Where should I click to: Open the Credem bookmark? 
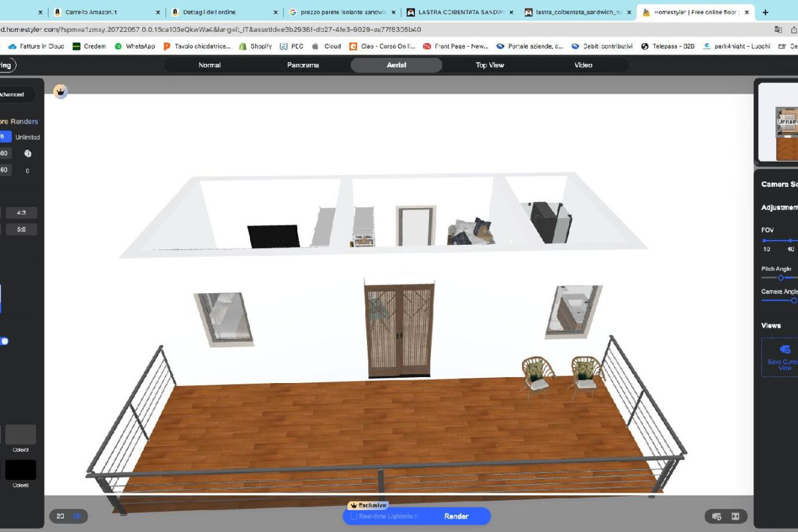point(89,47)
